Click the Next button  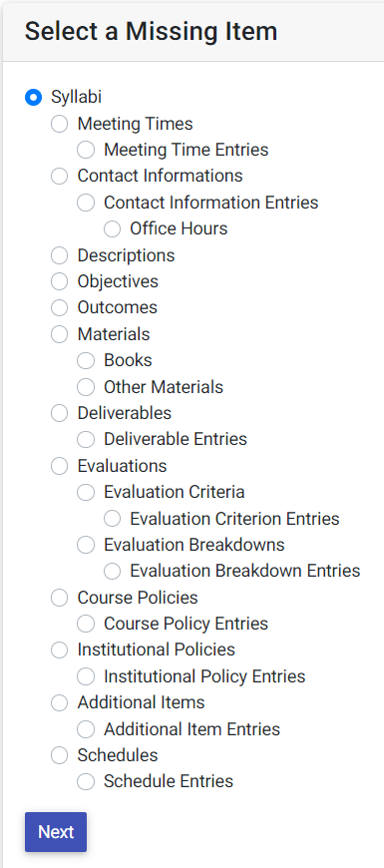click(56, 832)
